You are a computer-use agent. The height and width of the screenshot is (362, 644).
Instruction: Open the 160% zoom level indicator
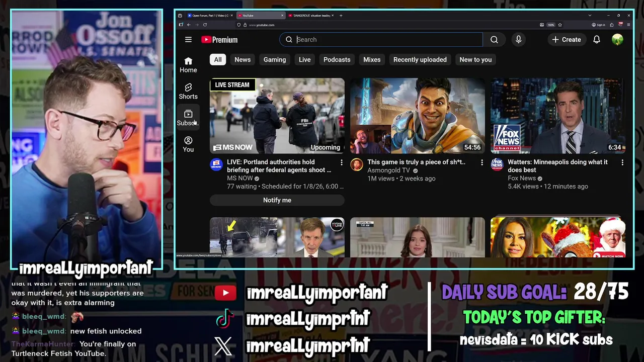[551, 25]
